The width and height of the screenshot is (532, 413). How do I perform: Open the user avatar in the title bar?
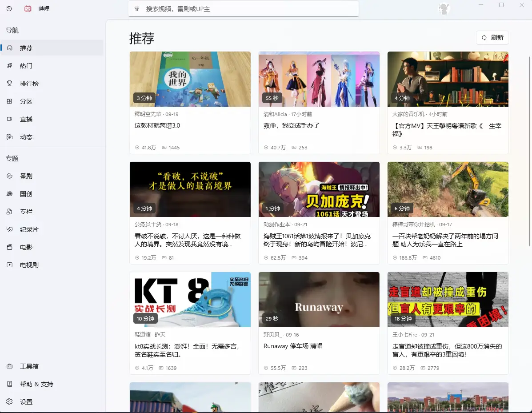point(444,9)
